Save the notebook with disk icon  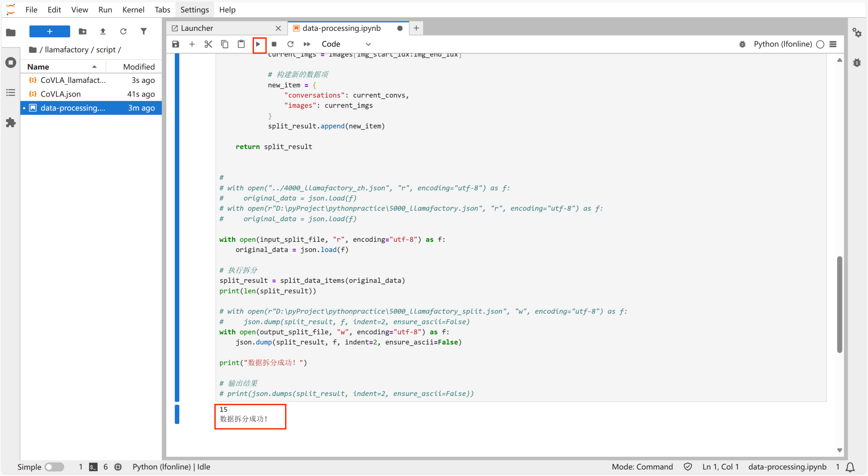tap(175, 44)
